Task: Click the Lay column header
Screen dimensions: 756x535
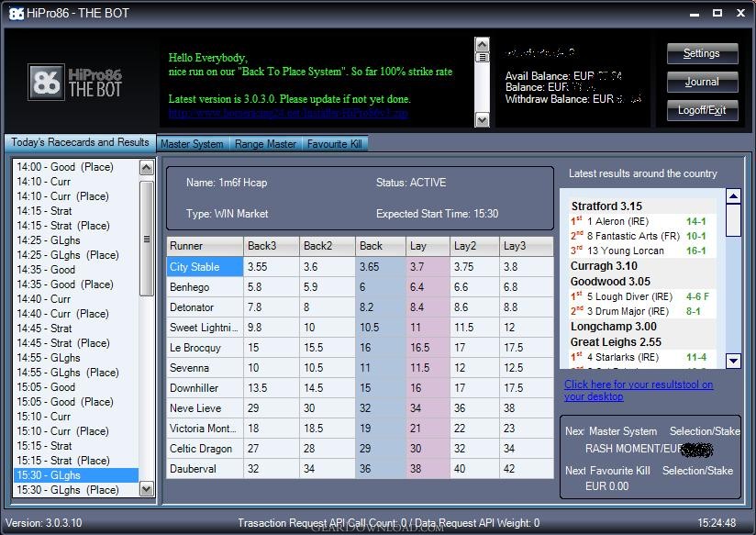Action: pyautogui.click(x=428, y=246)
